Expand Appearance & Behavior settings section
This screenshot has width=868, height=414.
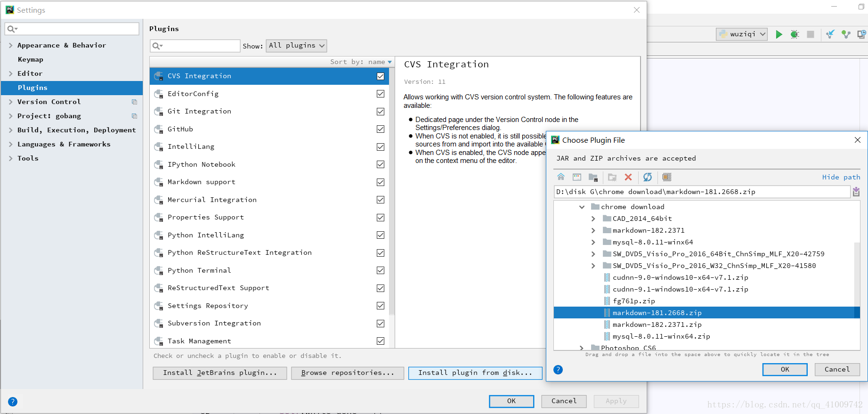10,45
